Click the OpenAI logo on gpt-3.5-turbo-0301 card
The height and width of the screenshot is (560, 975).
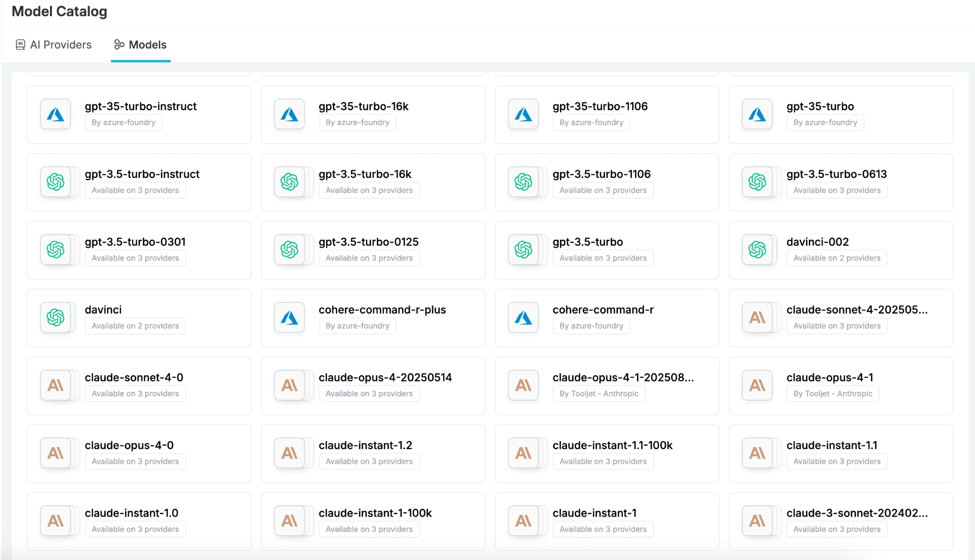point(56,250)
